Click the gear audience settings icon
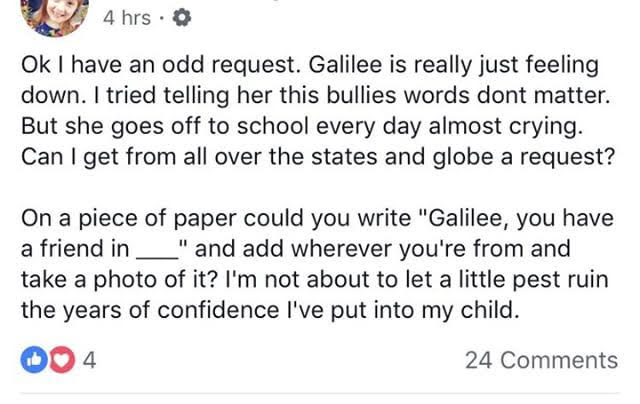This screenshot has width=640, height=404. (x=182, y=18)
